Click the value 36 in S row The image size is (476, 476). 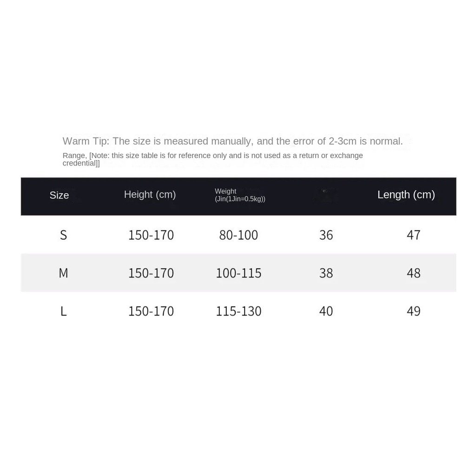[x=326, y=235]
